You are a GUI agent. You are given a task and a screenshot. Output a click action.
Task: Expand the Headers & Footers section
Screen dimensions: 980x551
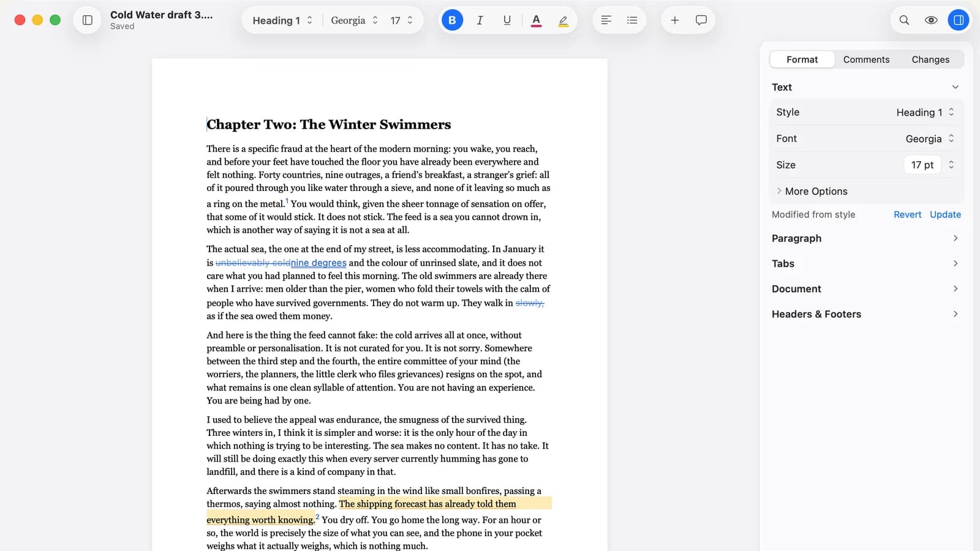[865, 313]
